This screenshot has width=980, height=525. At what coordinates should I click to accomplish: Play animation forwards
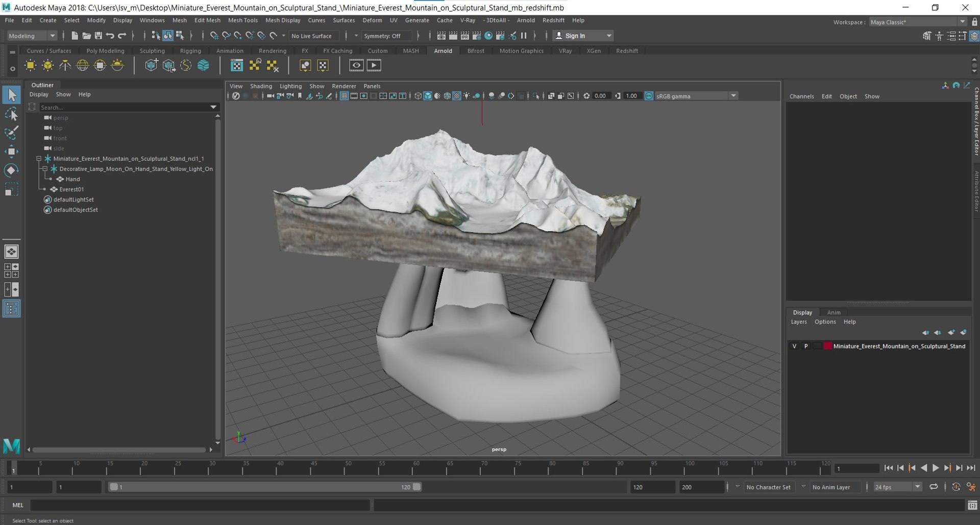[x=936, y=468]
